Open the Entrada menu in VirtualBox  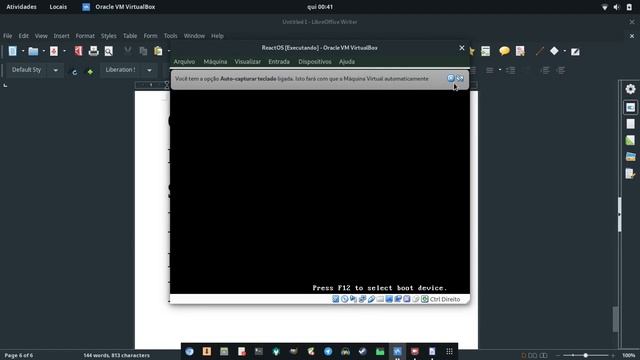(279, 62)
